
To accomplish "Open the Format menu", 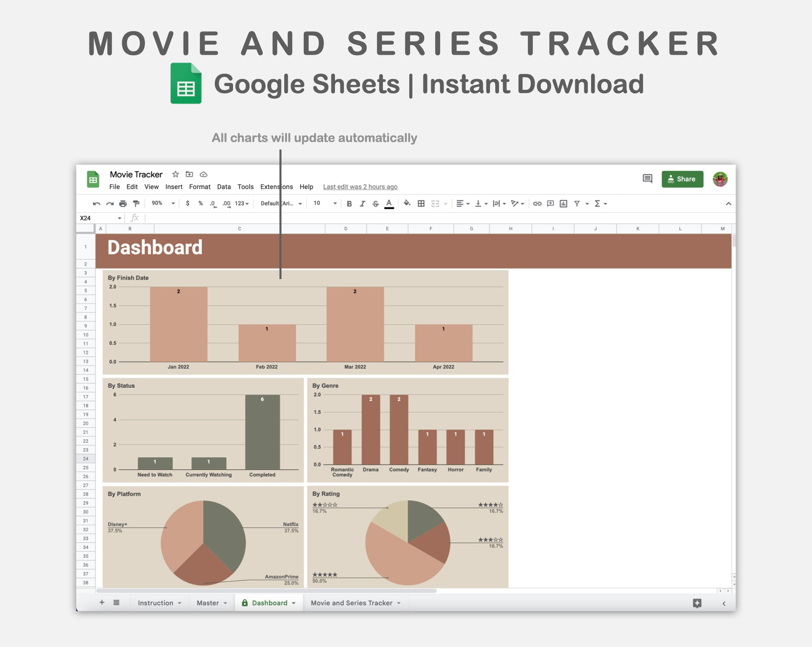I will [199, 187].
